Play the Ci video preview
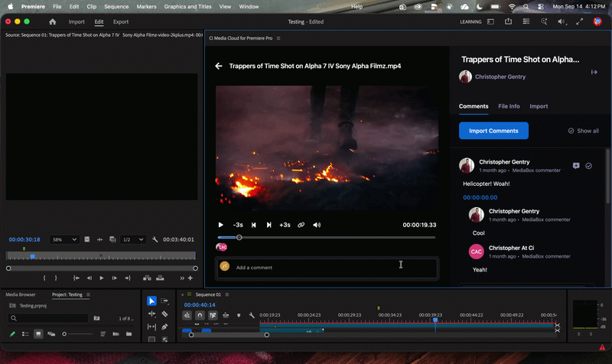Image resolution: width=612 pixels, height=364 pixels. pyautogui.click(x=220, y=225)
